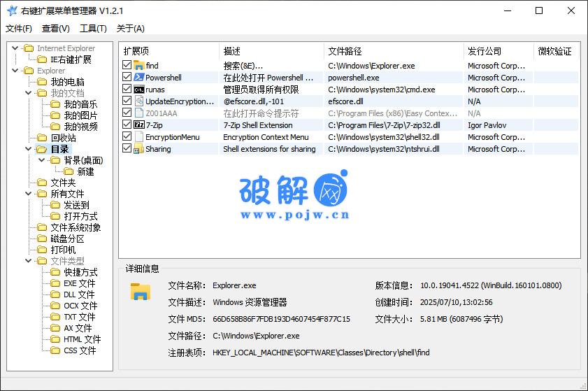Open the 文件(F) menu
The image size is (588, 391).
pos(19,29)
